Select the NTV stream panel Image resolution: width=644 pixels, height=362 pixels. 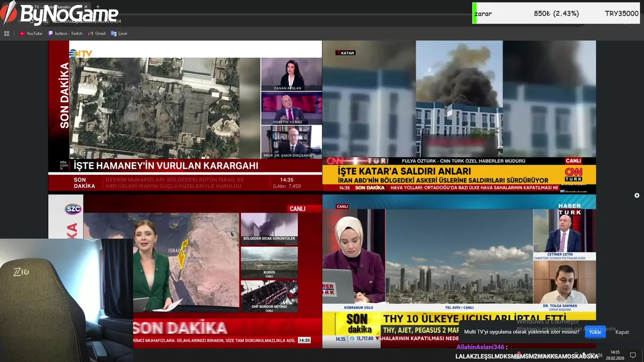185,116
